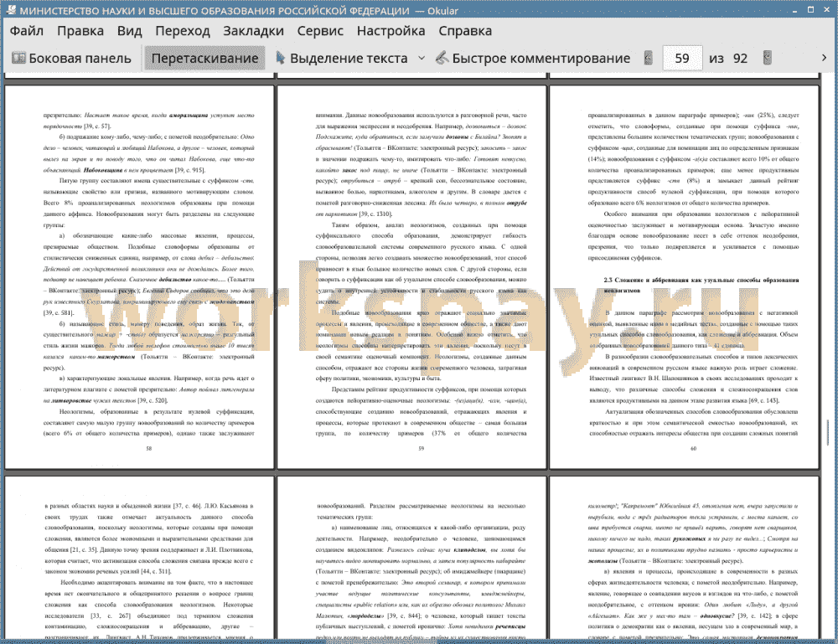Open the Файл menu
Image resolution: width=838 pixels, height=644 pixels.
(x=27, y=31)
